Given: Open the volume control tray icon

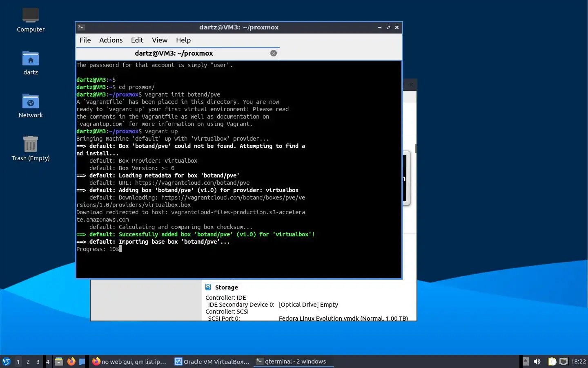Looking at the screenshot, I should point(537,361).
